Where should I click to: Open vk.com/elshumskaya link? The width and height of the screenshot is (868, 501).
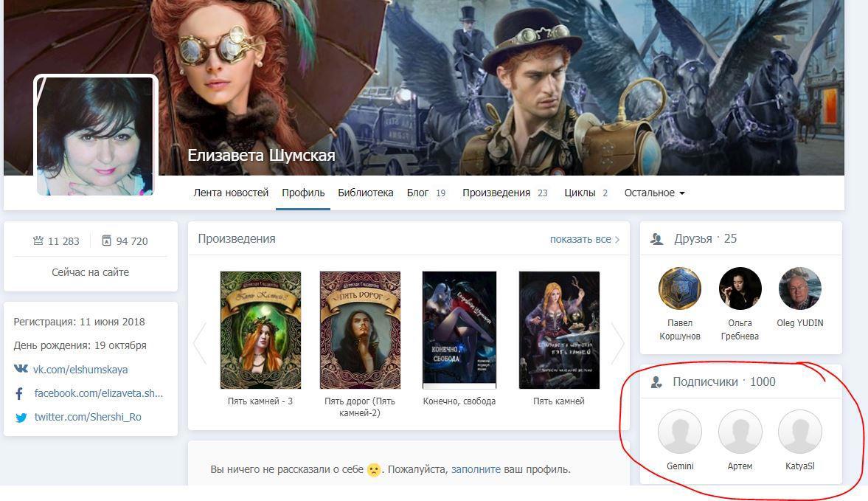pos(80,369)
